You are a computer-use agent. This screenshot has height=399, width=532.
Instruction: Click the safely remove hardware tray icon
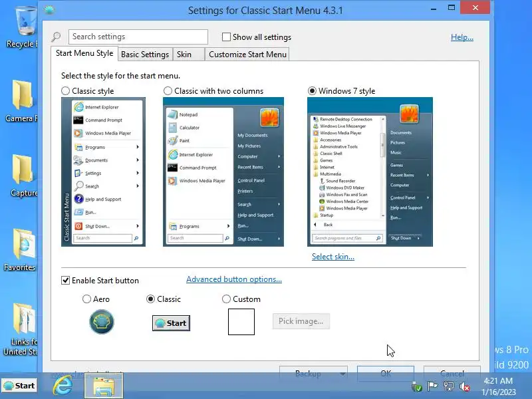click(417, 386)
